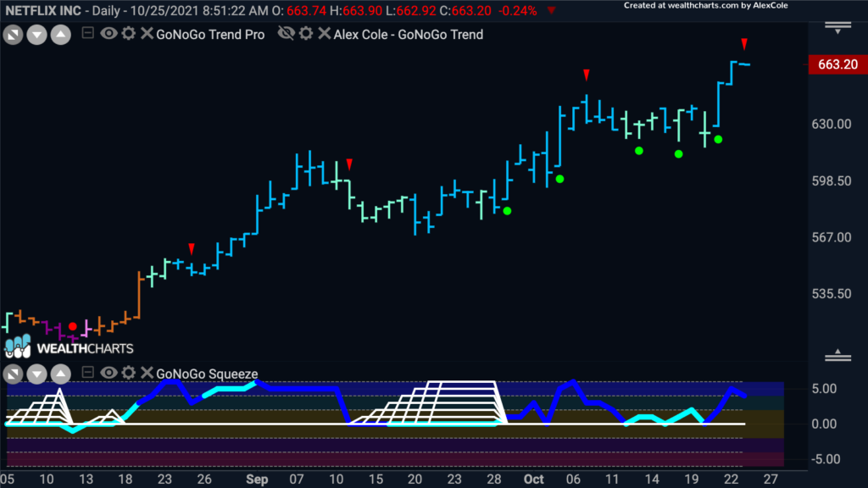Click date label 27 on time axis
The image size is (868, 488).
771,480
